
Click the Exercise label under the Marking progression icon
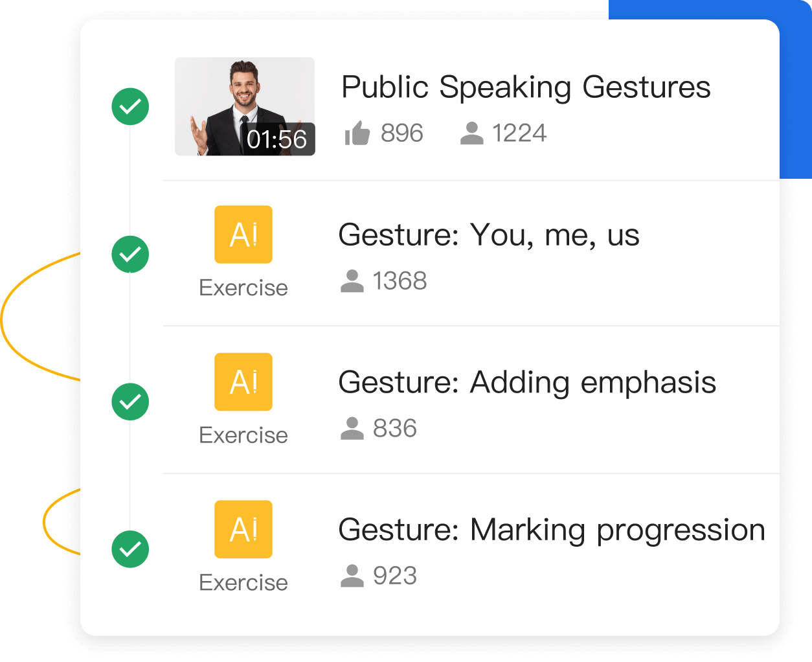[243, 583]
